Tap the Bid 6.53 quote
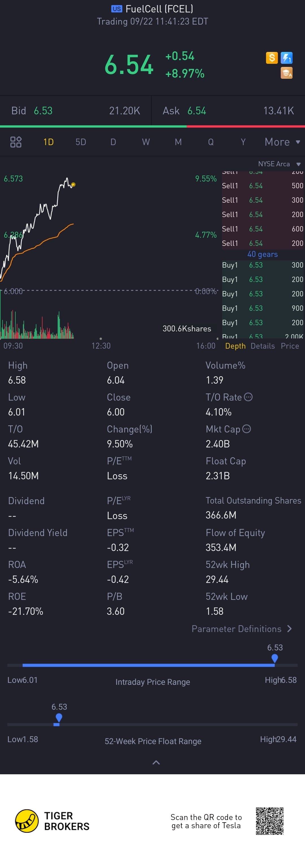 75,111
